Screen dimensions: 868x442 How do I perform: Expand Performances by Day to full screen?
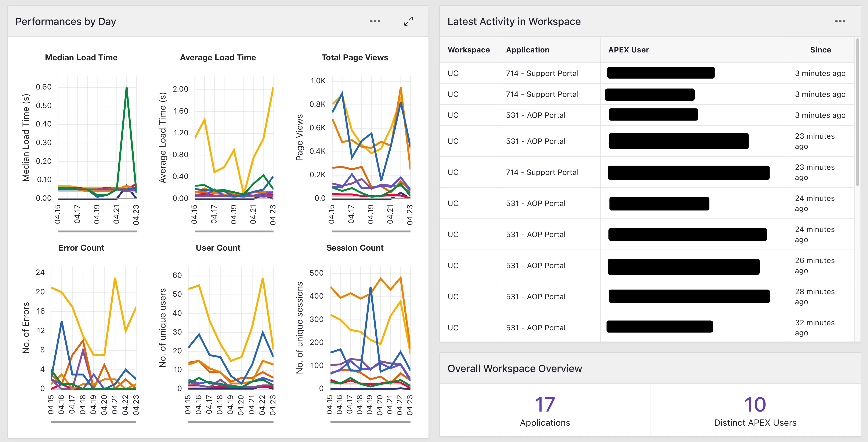click(x=408, y=21)
